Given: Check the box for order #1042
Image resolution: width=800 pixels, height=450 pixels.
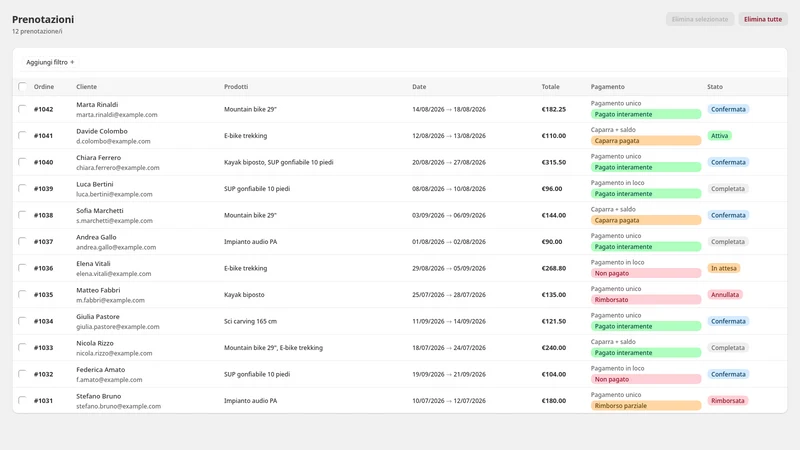Looking at the screenshot, I should coord(22,109).
